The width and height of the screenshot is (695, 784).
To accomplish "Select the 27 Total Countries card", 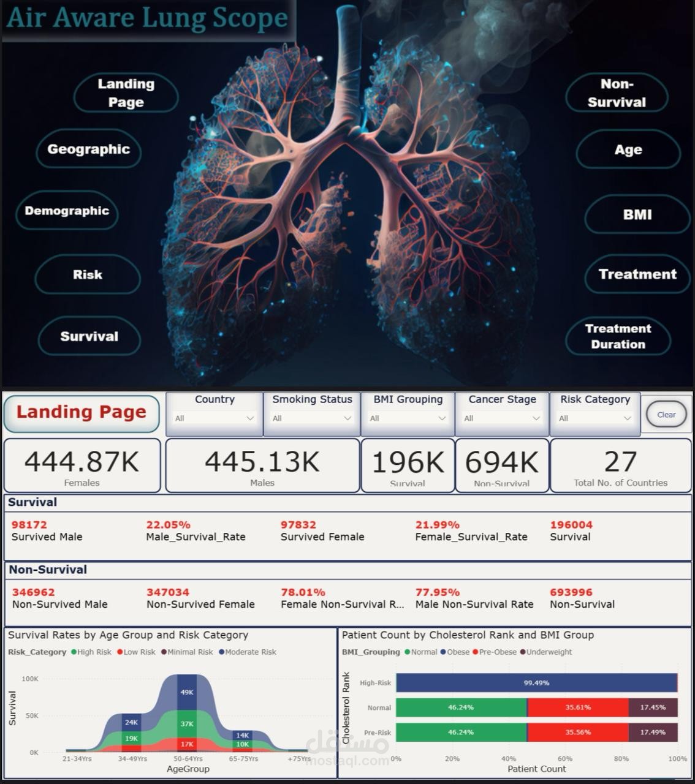I will pos(620,466).
